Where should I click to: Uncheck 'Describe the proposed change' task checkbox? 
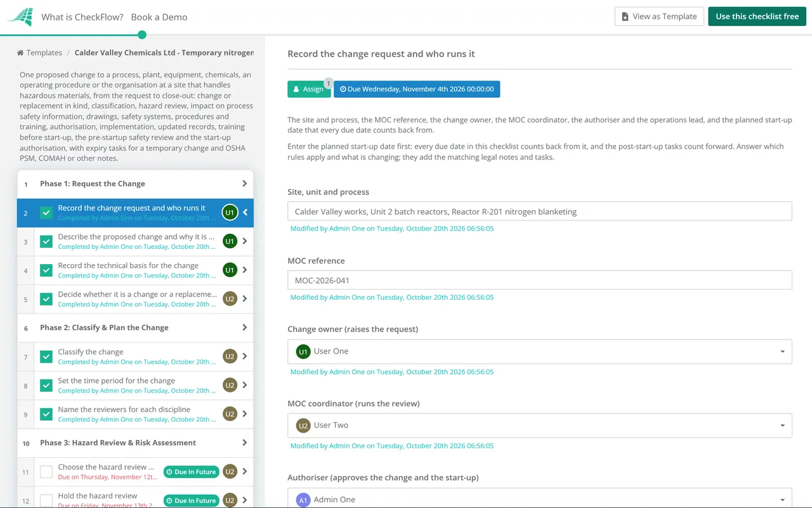click(x=46, y=241)
